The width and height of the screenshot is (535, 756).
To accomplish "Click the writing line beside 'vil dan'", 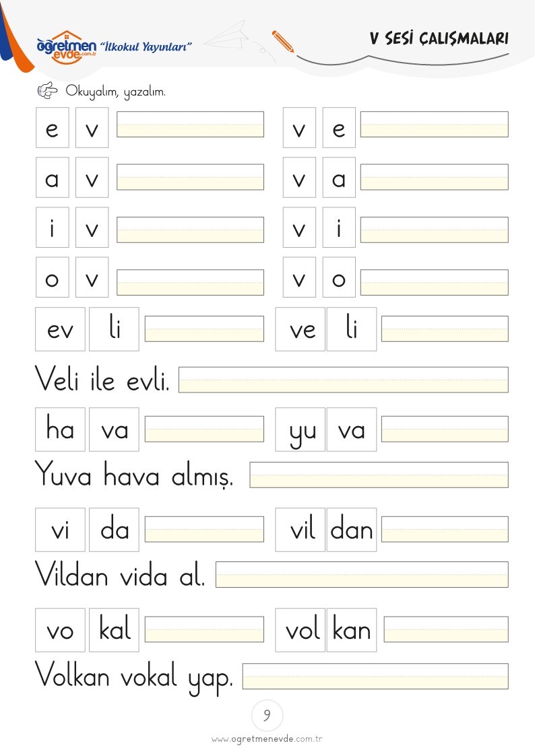I will (x=445, y=529).
